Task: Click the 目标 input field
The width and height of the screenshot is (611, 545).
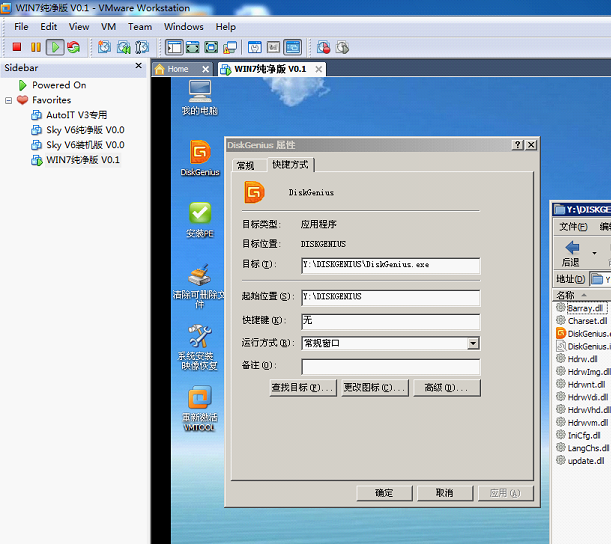Action: pos(390,265)
